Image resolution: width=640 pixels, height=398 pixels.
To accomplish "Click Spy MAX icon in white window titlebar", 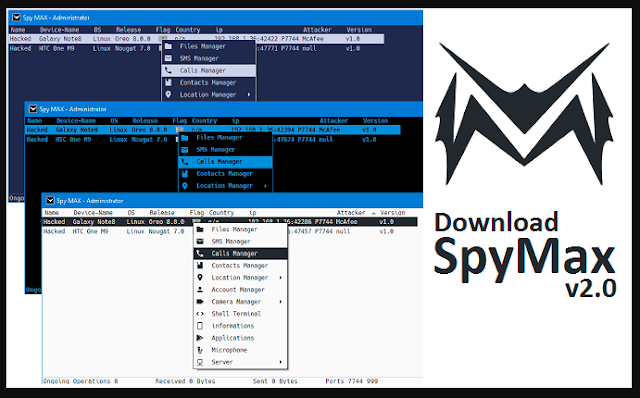I will [x=50, y=200].
